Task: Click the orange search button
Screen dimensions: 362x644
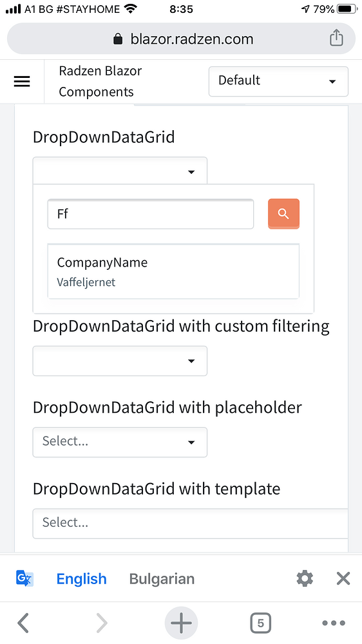Action: [x=283, y=214]
